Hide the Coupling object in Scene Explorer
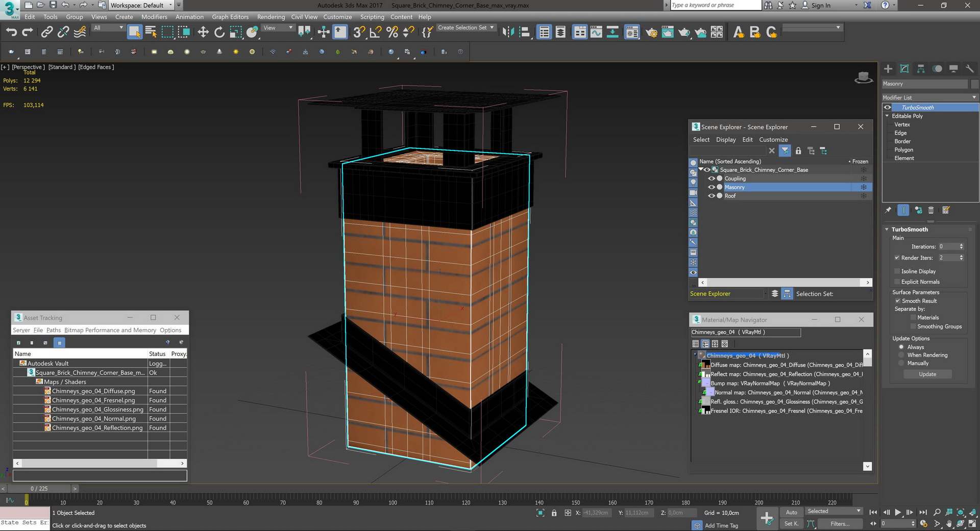Viewport: 980px width, 531px height. 711,179
